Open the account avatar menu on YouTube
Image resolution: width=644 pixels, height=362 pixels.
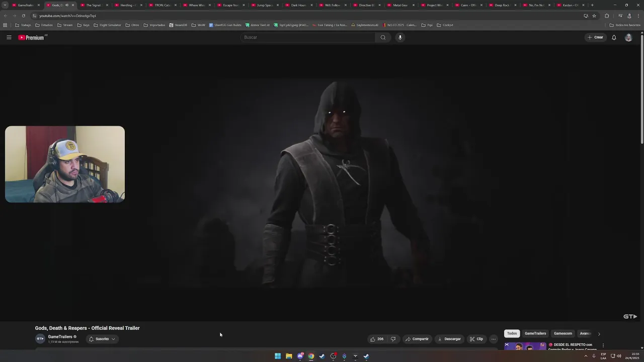[x=628, y=37]
